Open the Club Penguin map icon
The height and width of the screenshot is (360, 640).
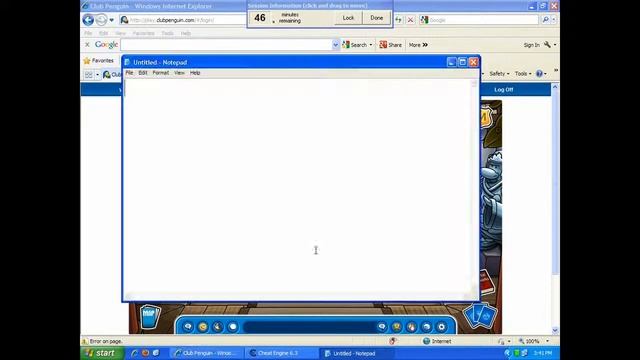[x=150, y=317]
